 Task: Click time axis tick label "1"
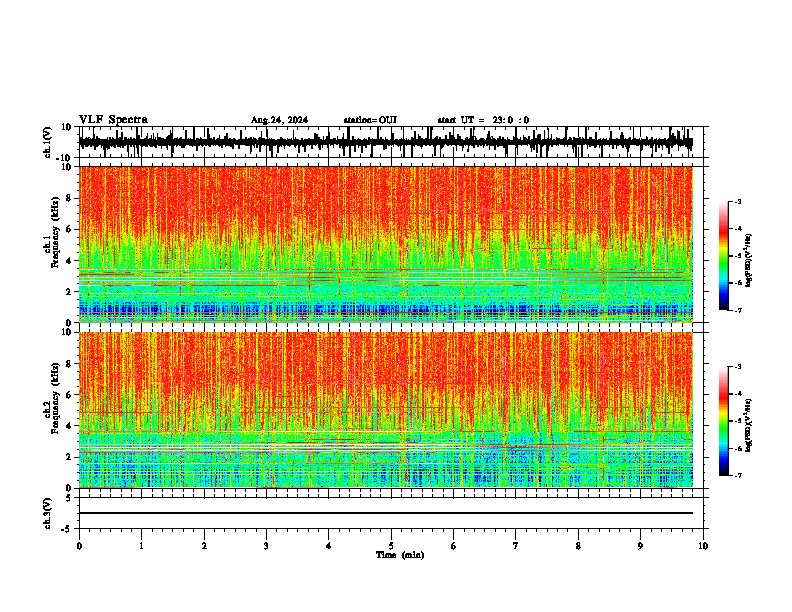click(x=141, y=546)
